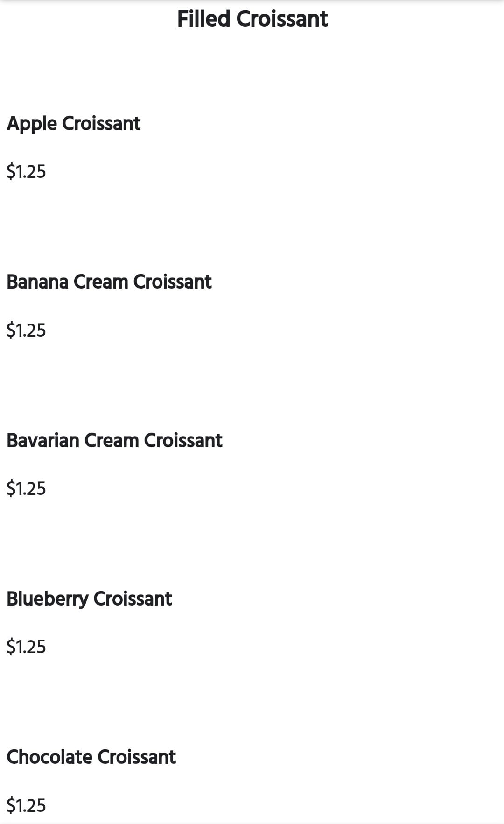Click the Chocolate Croissant $1.25 price
This screenshot has width=504, height=824.
click(26, 806)
